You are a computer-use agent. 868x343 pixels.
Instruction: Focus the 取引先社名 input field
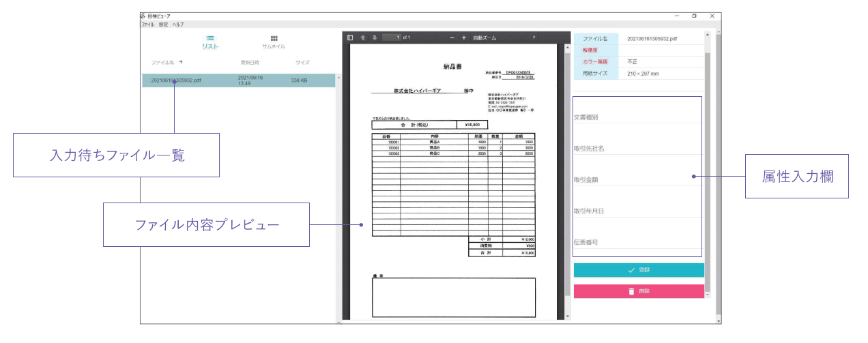click(637, 149)
